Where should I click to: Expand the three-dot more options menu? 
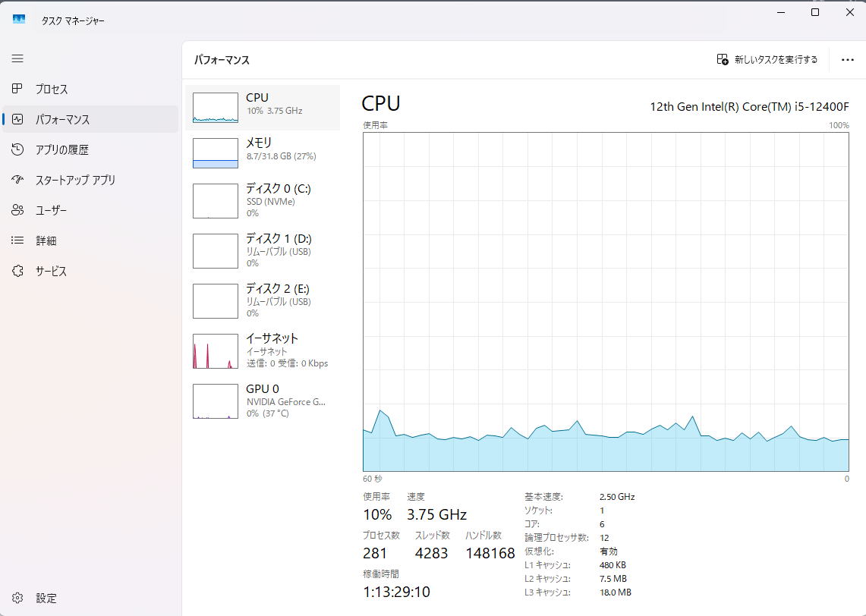click(848, 60)
